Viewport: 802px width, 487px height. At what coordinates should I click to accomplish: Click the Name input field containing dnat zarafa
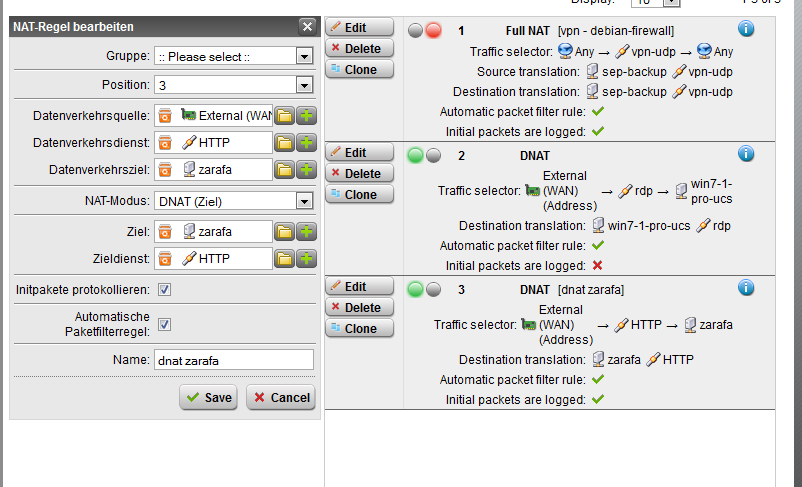(x=234, y=360)
